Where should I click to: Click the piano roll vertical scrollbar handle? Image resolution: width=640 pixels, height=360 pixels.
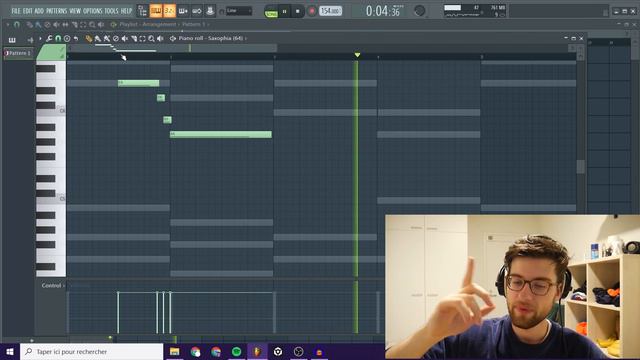[580, 166]
